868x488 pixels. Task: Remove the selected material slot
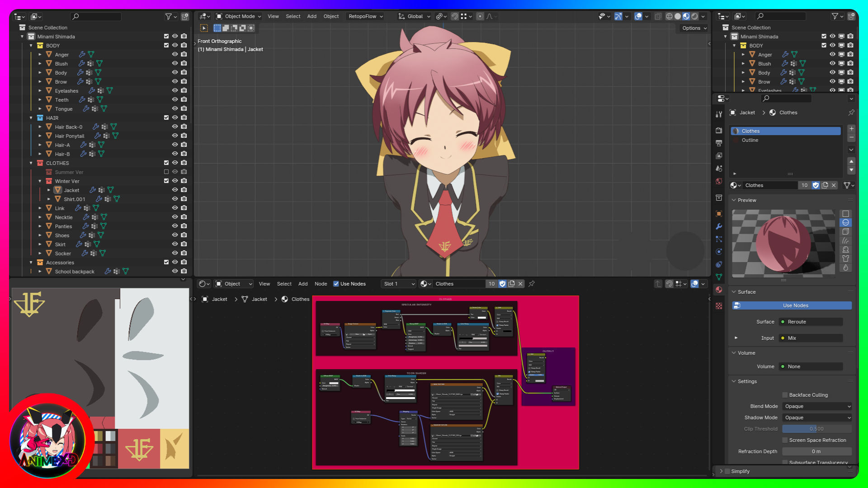(x=851, y=137)
